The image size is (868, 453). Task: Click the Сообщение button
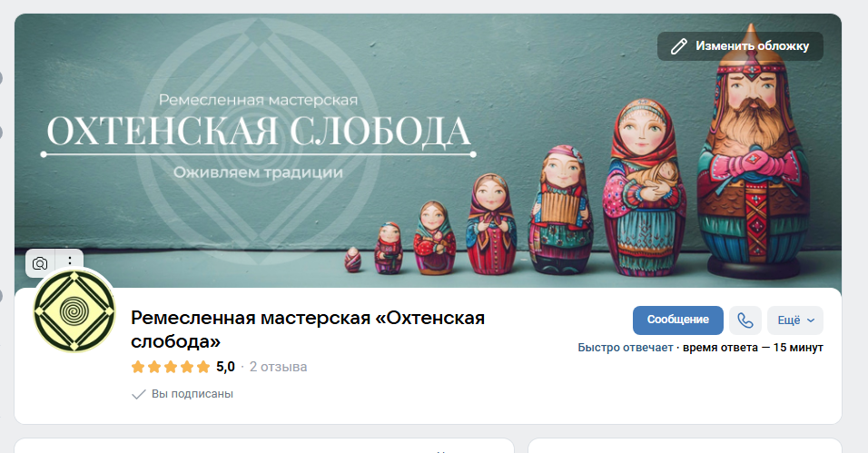click(x=677, y=320)
